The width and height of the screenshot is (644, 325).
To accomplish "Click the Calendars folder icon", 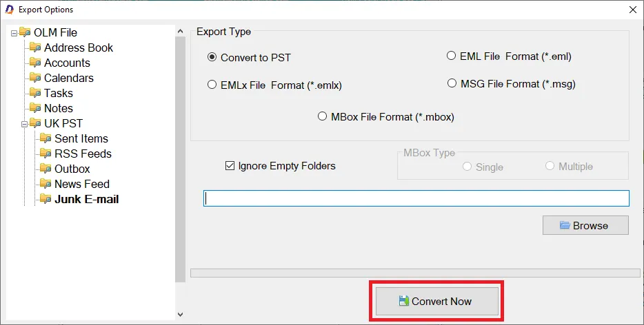I will [35, 78].
